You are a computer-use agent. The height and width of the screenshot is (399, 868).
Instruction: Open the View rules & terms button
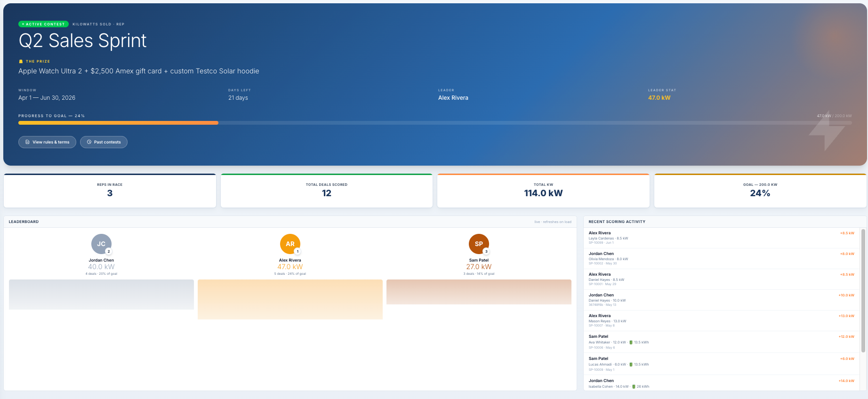47,142
